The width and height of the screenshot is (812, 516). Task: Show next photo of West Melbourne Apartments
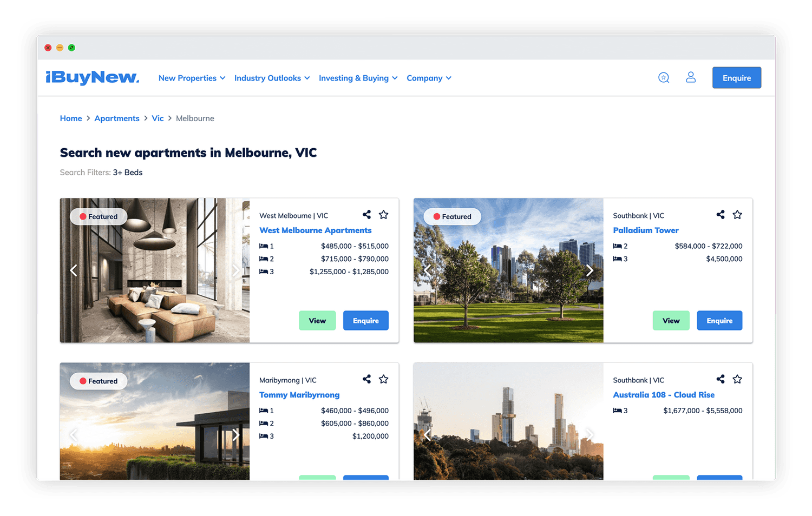click(x=235, y=270)
